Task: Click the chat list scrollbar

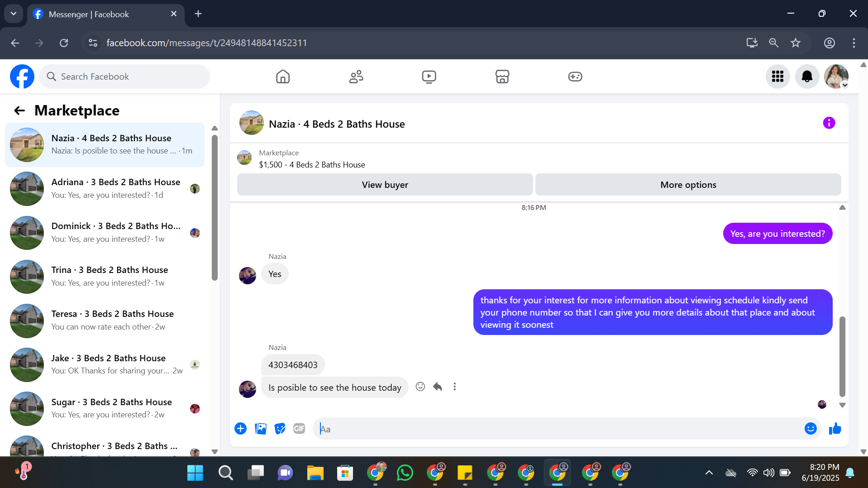Action: [215, 208]
